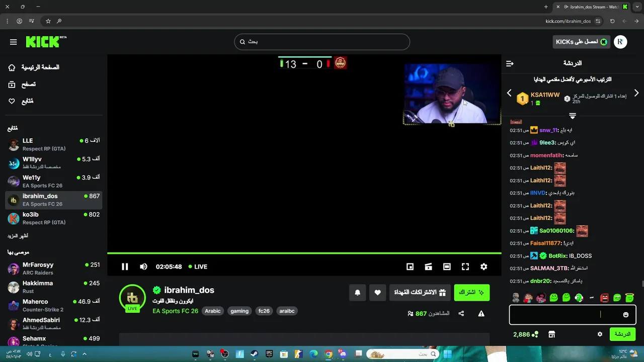Expand the gift leaderboard panel
This screenshot has width=644, height=362.
(573, 116)
